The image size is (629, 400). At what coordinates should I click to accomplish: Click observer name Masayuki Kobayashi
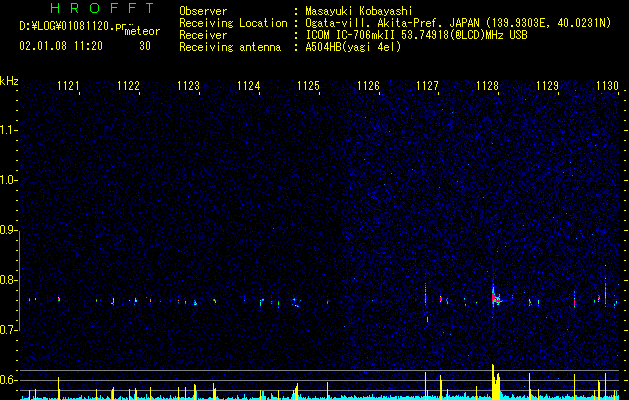click(359, 11)
